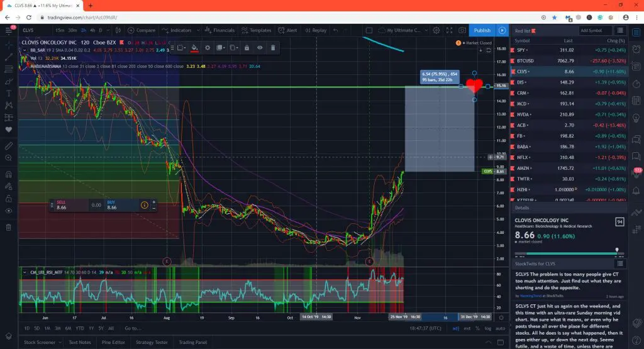
Task: Toggle visibility eye in floating drawing toolbar
Action: (x=260, y=48)
